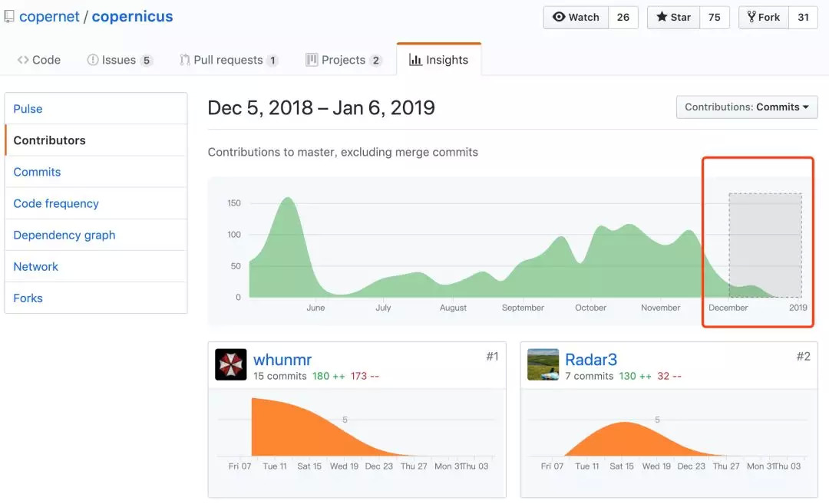Click the copernet owner link

49,16
